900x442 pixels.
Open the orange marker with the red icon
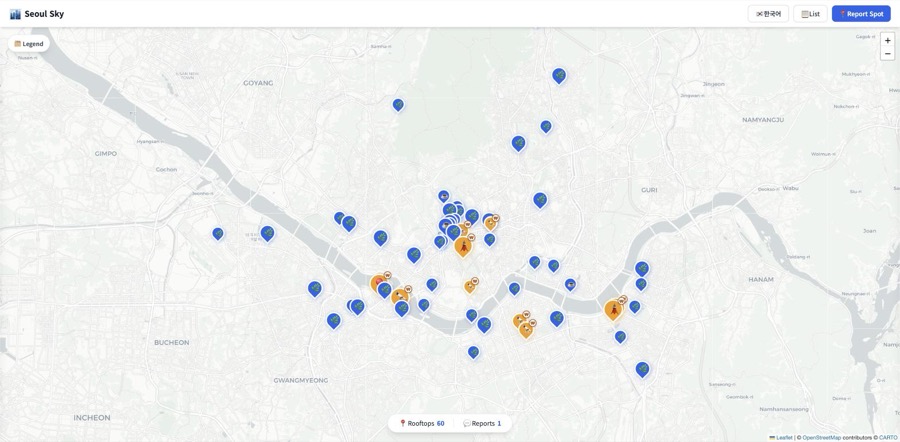point(379,283)
